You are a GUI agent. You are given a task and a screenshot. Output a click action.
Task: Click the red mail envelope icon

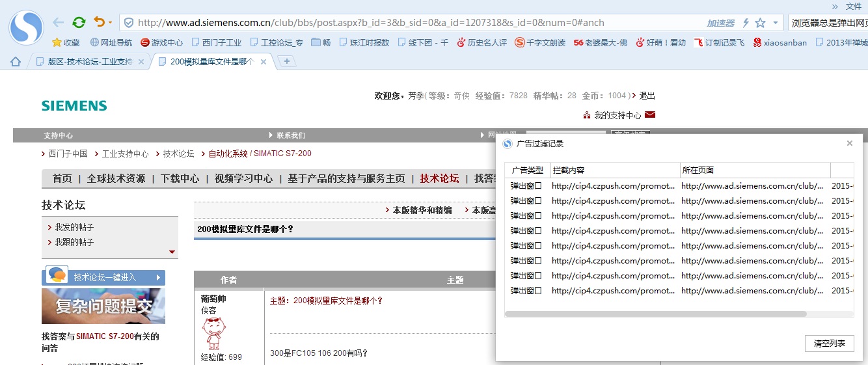click(x=650, y=115)
